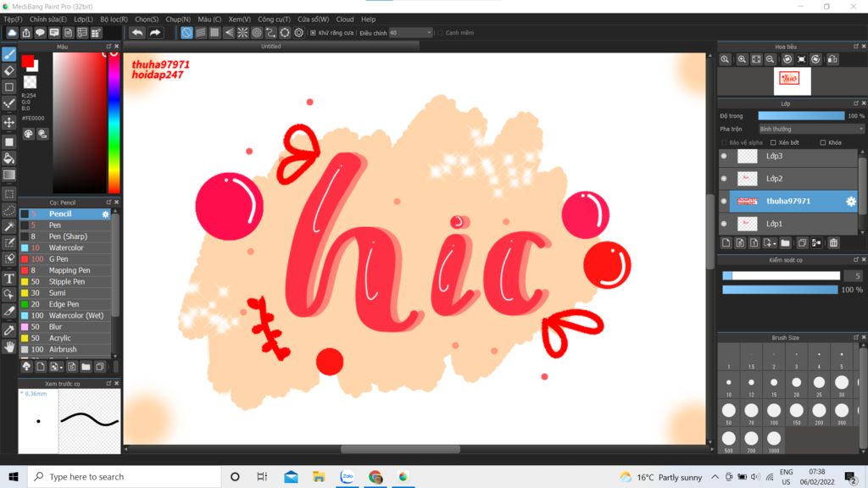The height and width of the screenshot is (488, 868).
Task: Hide the thuha97971 layer
Action: click(x=724, y=202)
